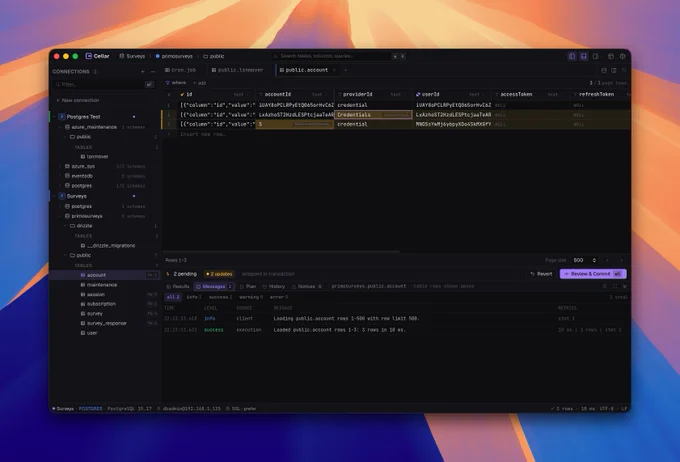Click the add filter button

200,83
